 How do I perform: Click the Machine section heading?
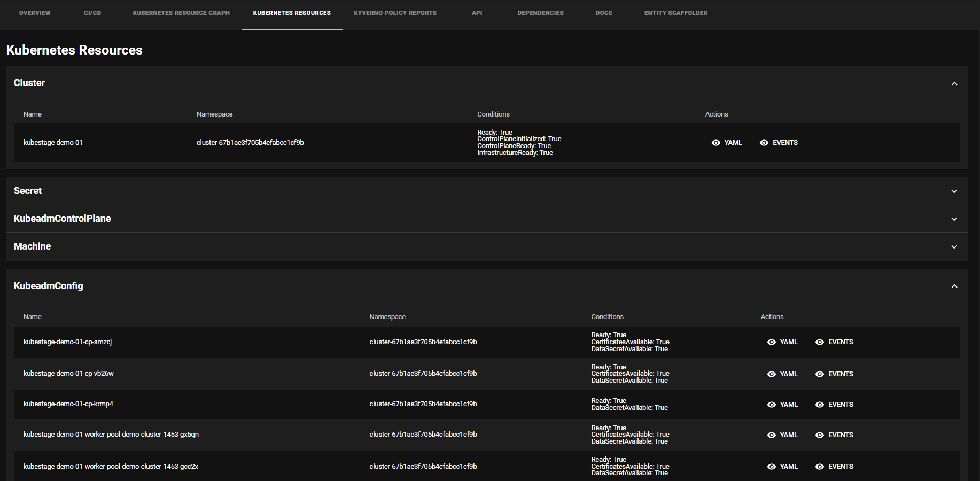click(33, 246)
